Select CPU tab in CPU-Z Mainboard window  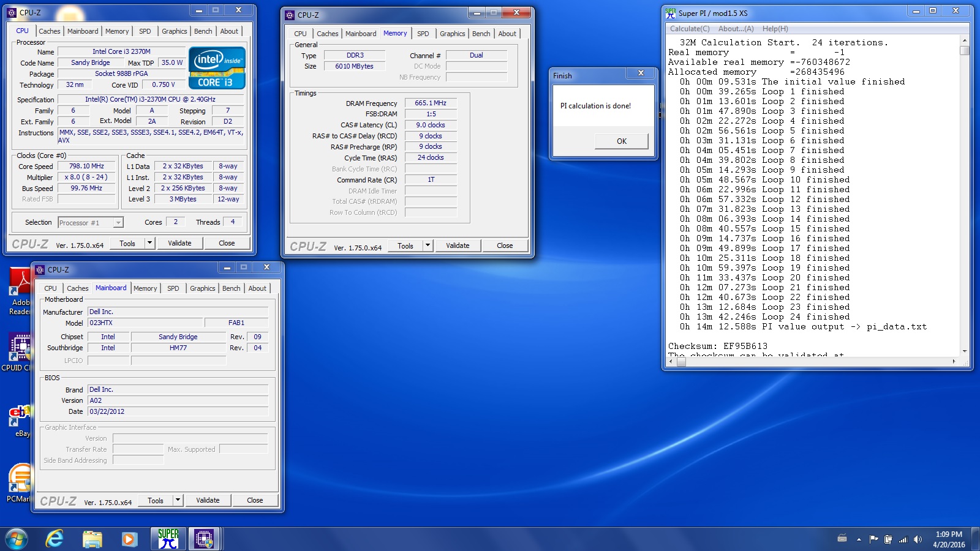tap(51, 288)
